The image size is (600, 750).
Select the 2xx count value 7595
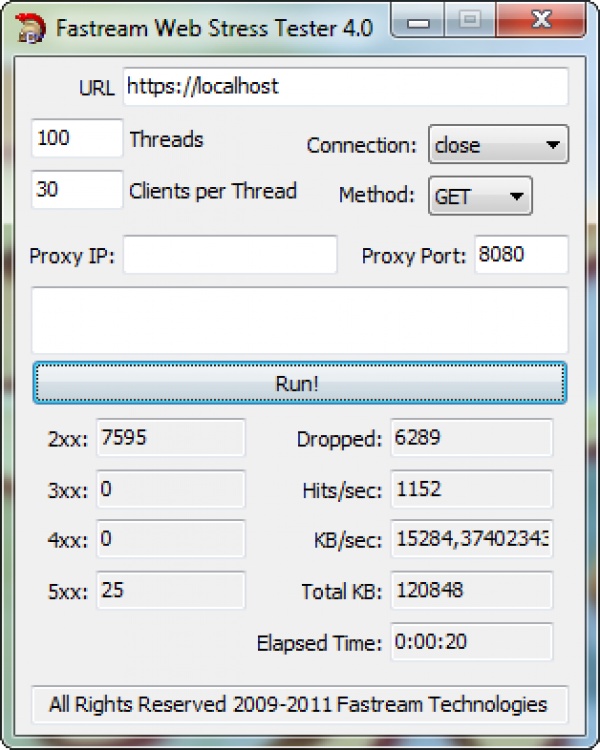(171, 437)
